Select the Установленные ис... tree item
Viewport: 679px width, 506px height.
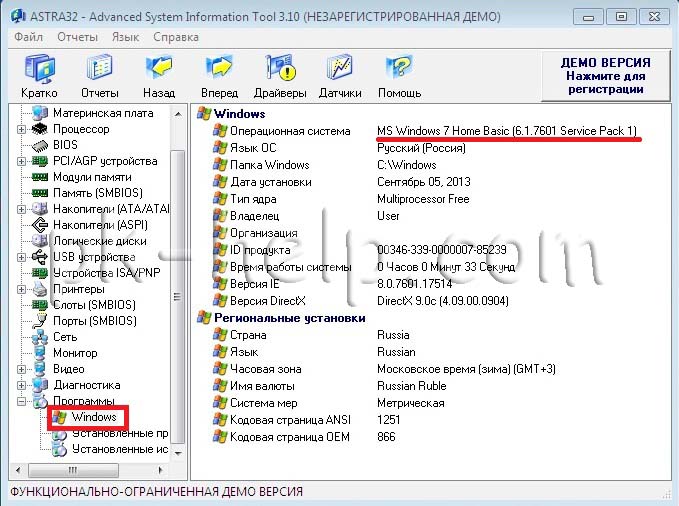point(120,449)
